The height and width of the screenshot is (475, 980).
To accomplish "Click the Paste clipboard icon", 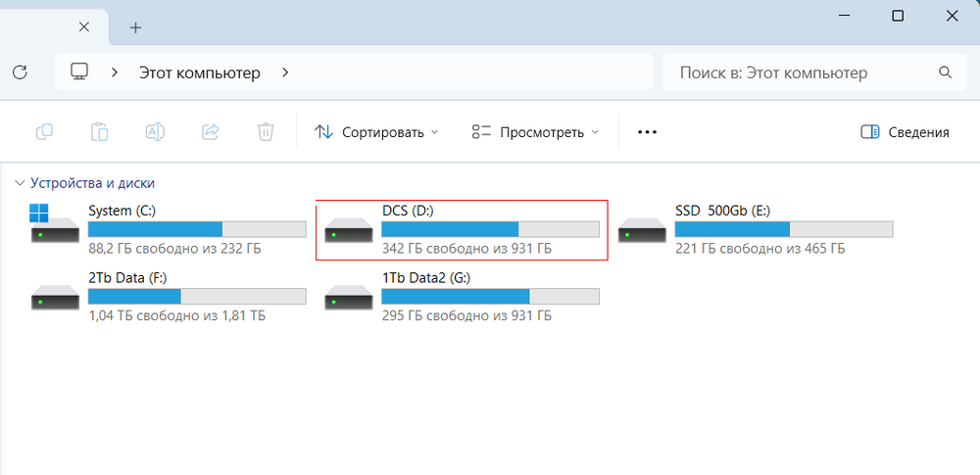I will tap(99, 132).
